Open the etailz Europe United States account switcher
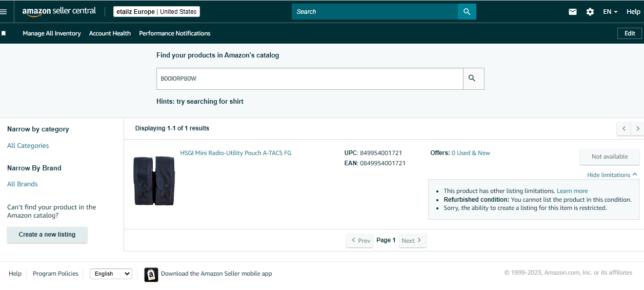The width and height of the screenshot is (644, 290). tap(156, 11)
